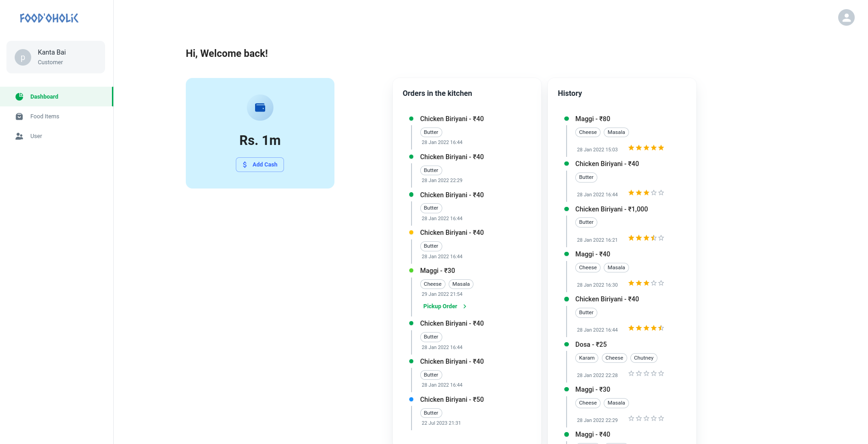Click Masala chip on Maggi ₹80 order
The height and width of the screenshot is (444, 868).
click(616, 133)
